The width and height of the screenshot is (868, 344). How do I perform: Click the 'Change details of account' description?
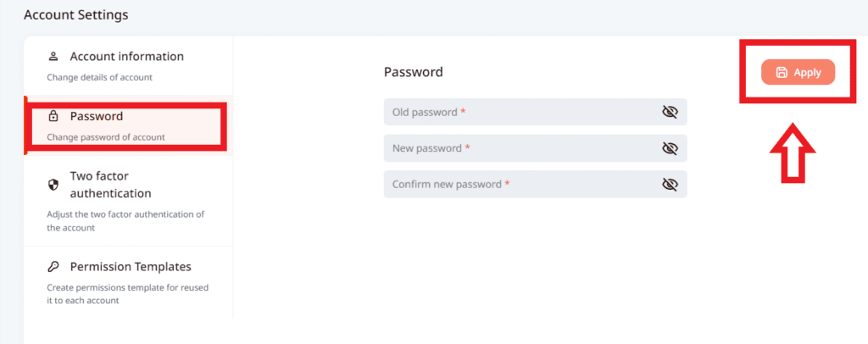click(99, 77)
